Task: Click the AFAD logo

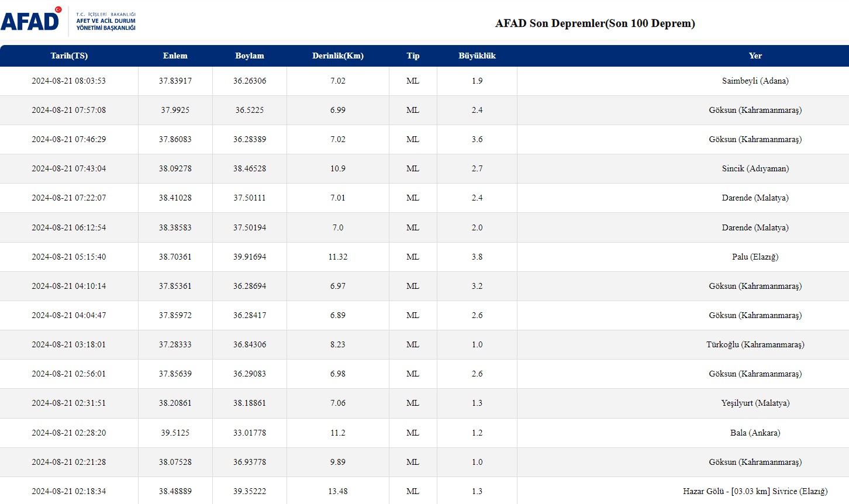Action: click(68, 21)
